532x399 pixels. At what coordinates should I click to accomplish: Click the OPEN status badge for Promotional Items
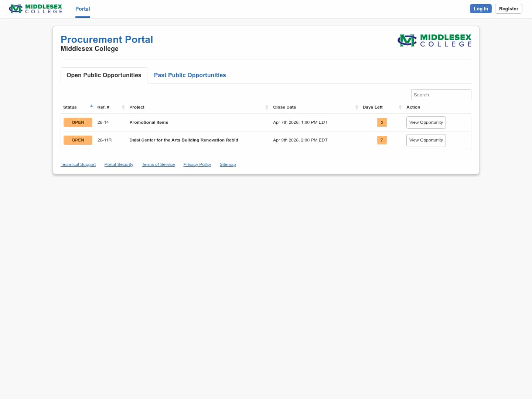(x=78, y=122)
